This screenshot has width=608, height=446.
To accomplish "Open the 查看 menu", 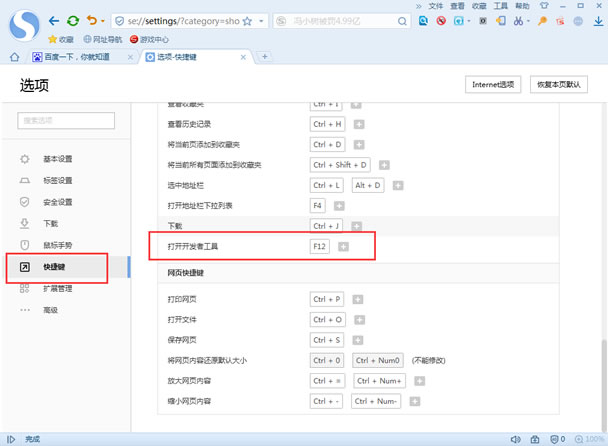I will pos(458,6).
